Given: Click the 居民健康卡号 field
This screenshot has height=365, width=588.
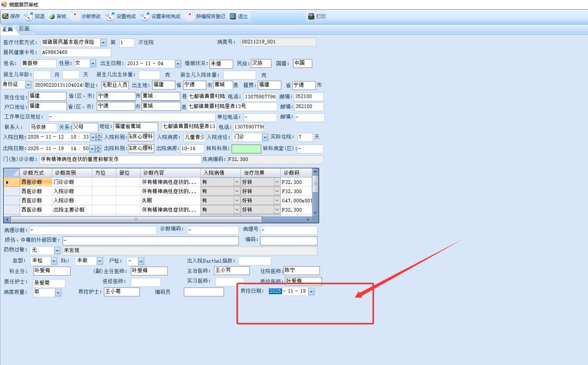Looking at the screenshot, I should click(x=76, y=53).
